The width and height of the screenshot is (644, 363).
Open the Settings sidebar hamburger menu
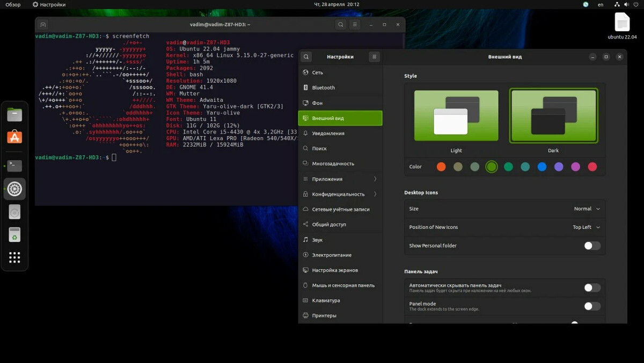point(375,57)
